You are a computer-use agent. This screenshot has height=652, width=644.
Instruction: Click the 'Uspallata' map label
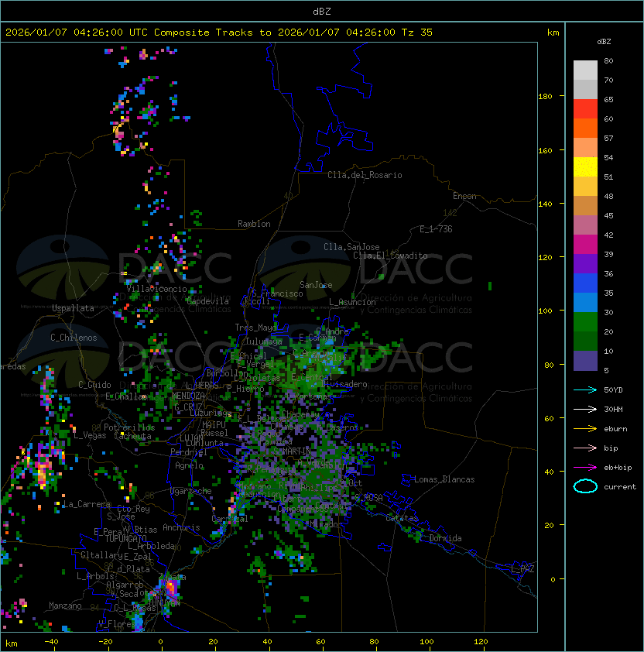click(x=73, y=308)
